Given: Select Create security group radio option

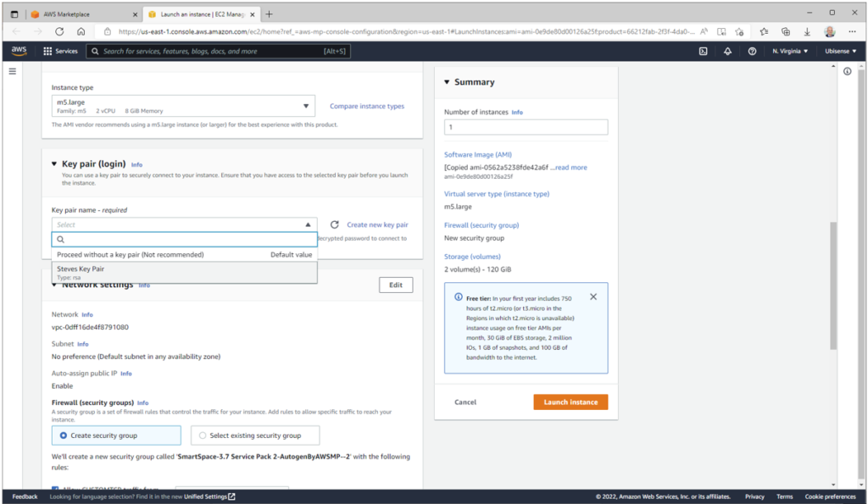Looking at the screenshot, I should [x=116, y=435].
